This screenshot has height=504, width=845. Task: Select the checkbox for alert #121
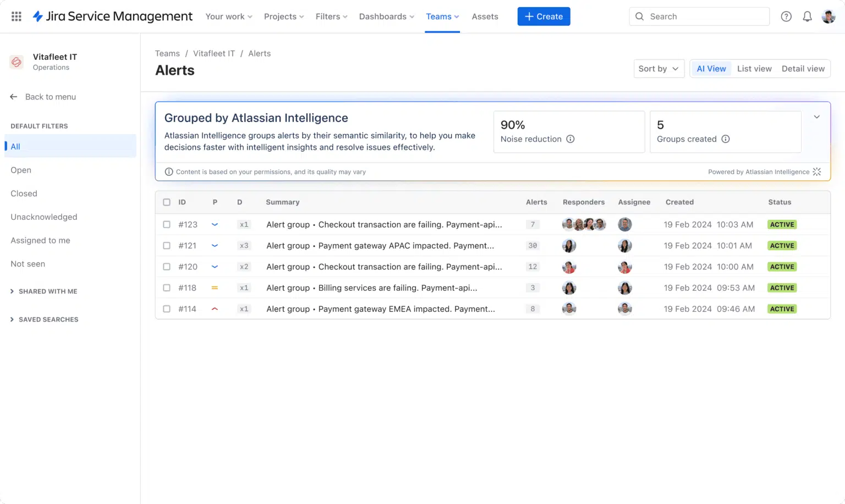167,246
